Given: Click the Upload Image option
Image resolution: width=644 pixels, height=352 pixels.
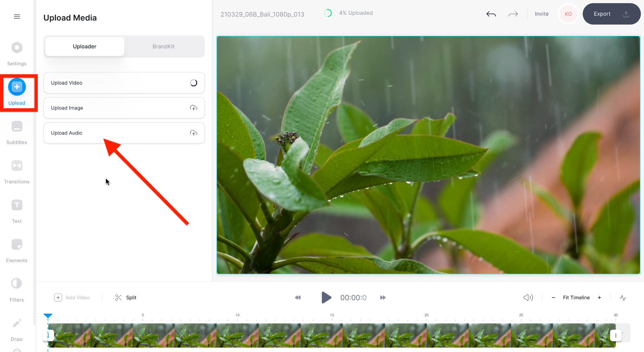Looking at the screenshot, I should click(x=124, y=108).
